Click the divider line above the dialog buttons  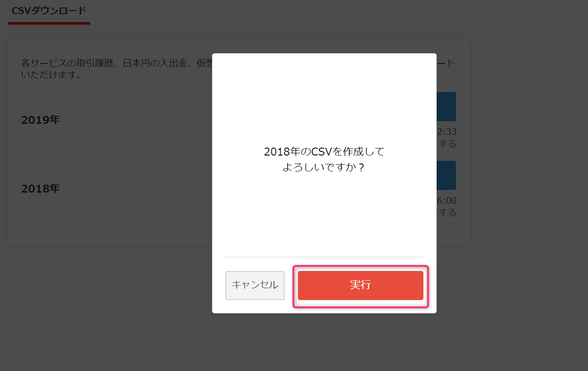[324, 257]
